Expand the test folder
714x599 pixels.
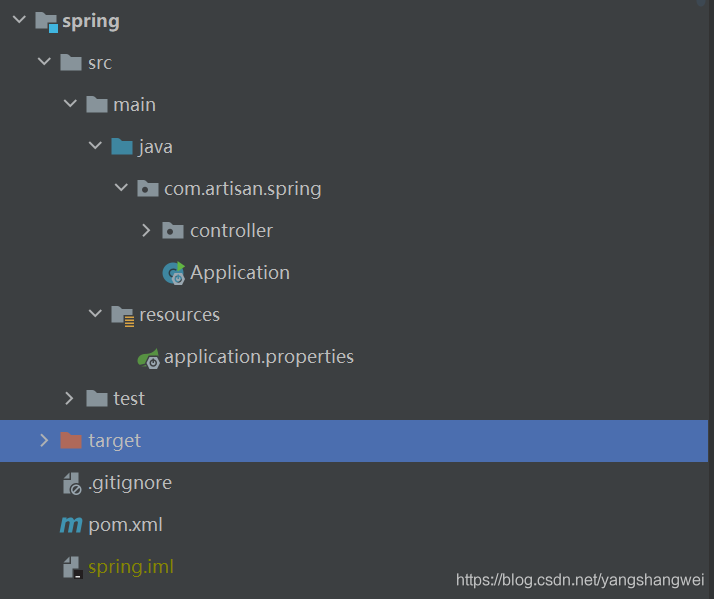(69, 399)
